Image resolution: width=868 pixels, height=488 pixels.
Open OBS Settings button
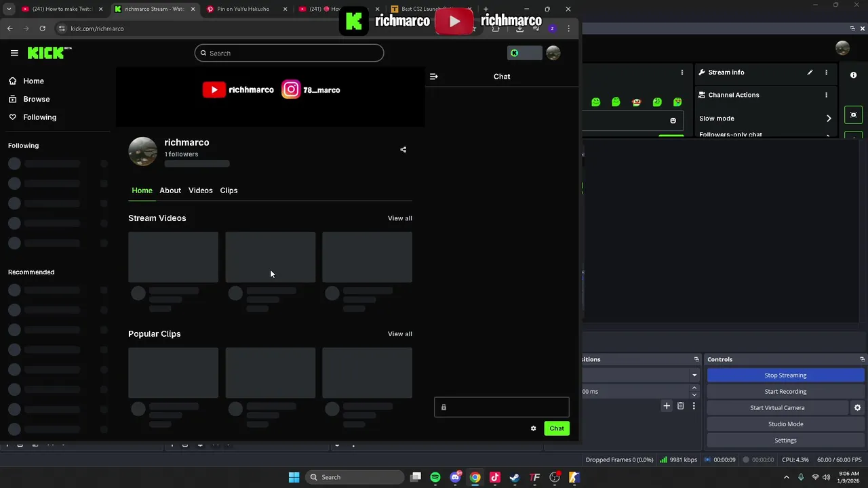[x=785, y=441]
